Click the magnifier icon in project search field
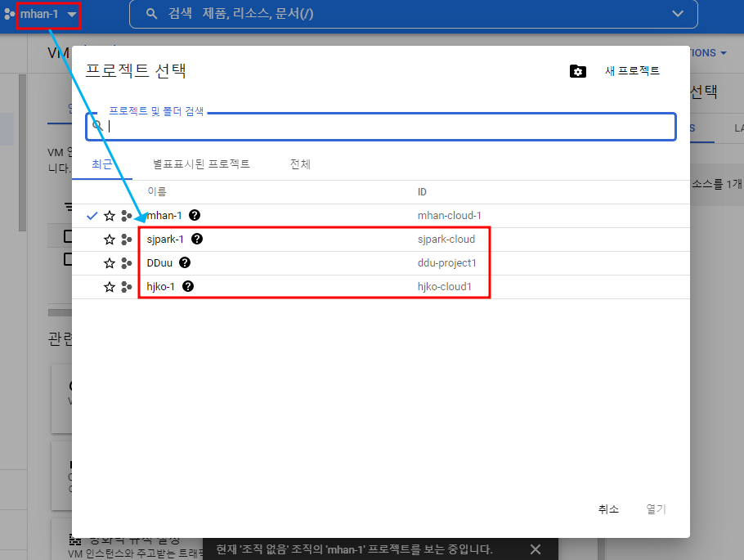This screenshot has width=744, height=560. tap(97, 126)
